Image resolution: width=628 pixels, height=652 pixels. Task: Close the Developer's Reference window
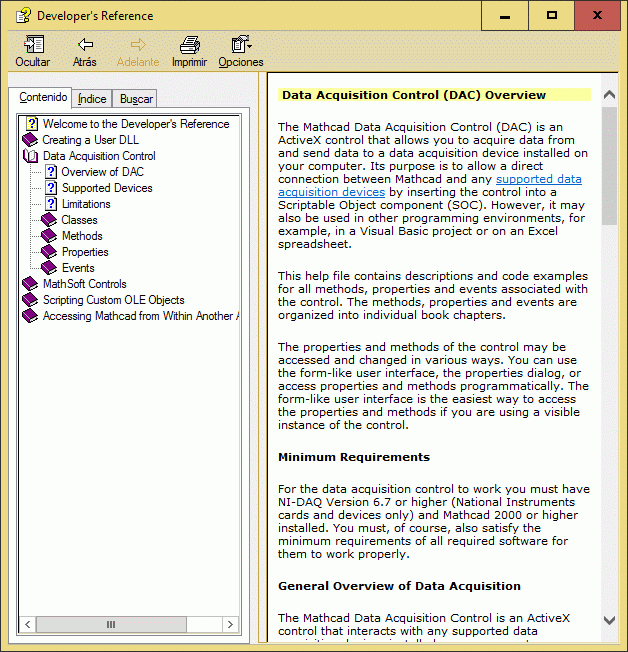[x=598, y=16]
